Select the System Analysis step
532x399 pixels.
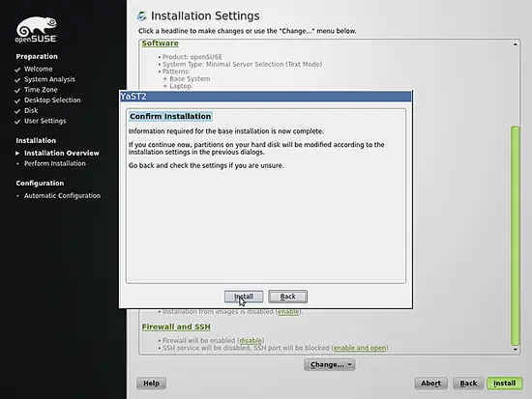pyautogui.click(x=49, y=79)
